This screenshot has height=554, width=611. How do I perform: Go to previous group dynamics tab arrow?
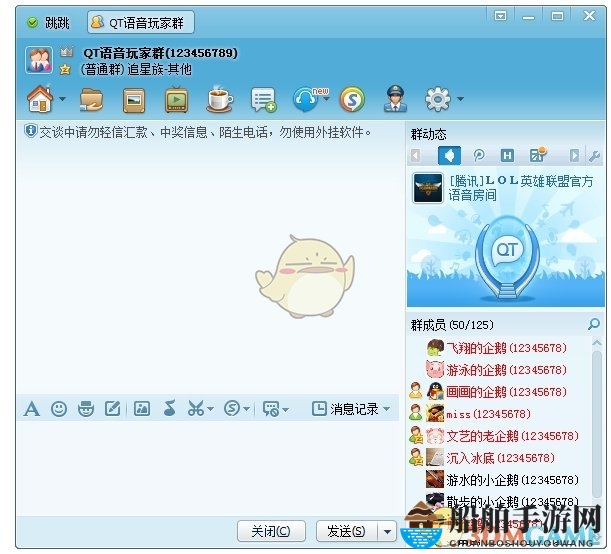pos(415,156)
